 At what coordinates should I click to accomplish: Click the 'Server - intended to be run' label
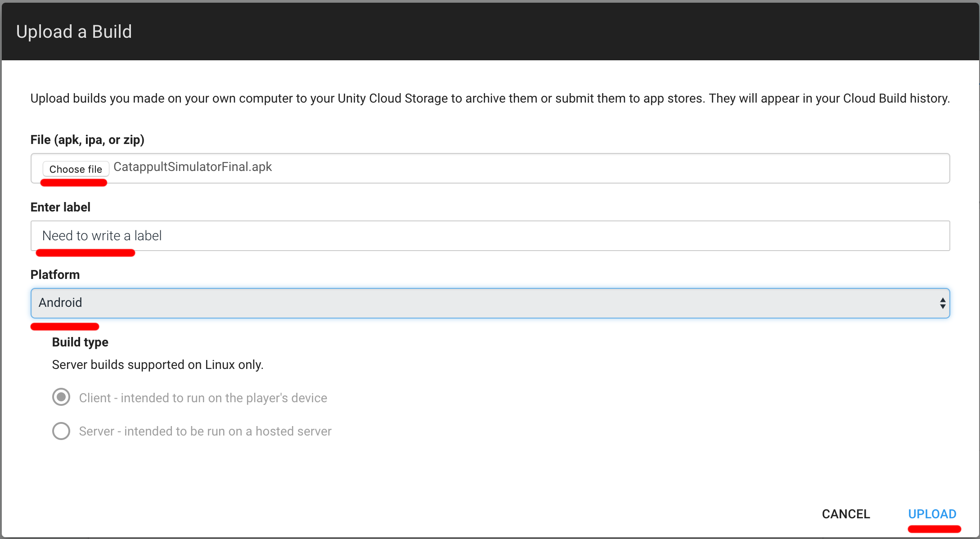(x=205, y=431)
